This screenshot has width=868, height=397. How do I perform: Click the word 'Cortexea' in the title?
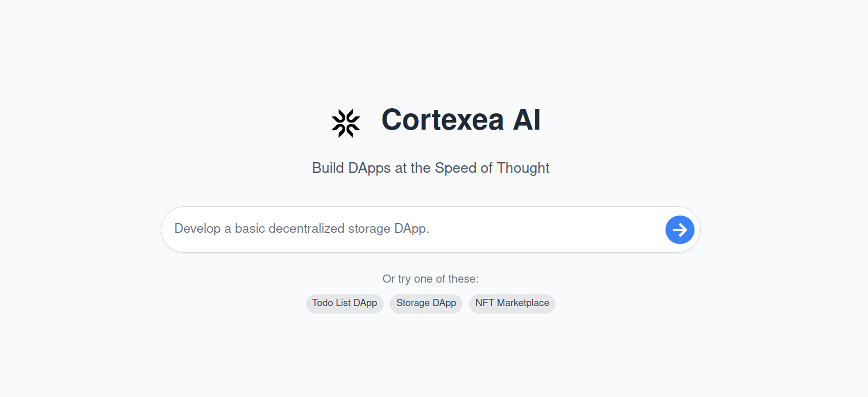pyautogui.click(x=443, y=120)
